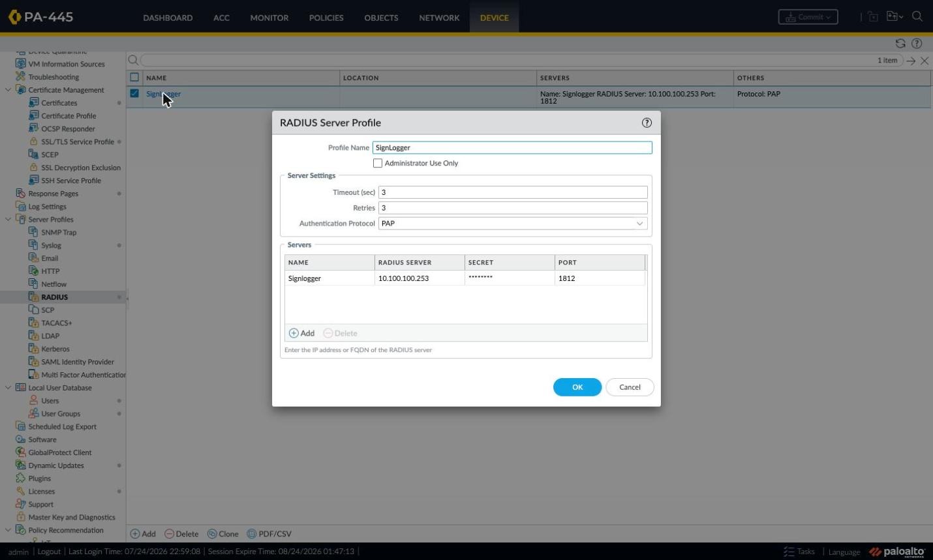Click the Netflow profile icon
The image size is (933, 560).
pos(33,284)
